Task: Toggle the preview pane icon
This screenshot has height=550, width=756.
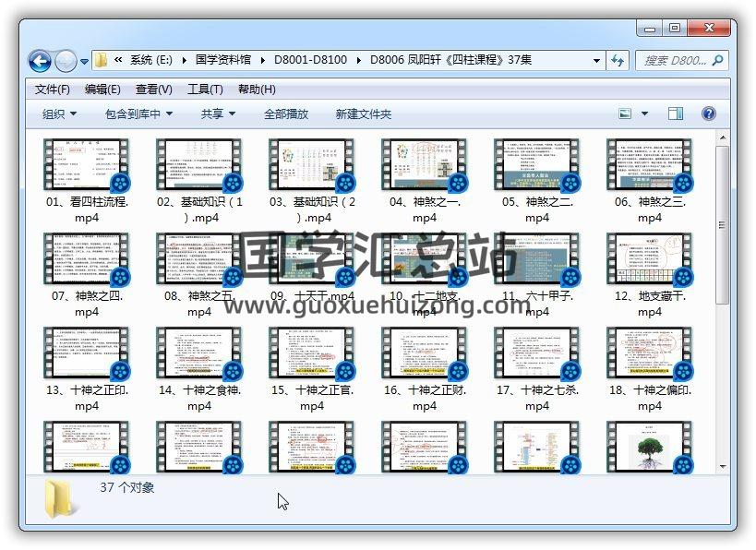Action: click(675, 114)
